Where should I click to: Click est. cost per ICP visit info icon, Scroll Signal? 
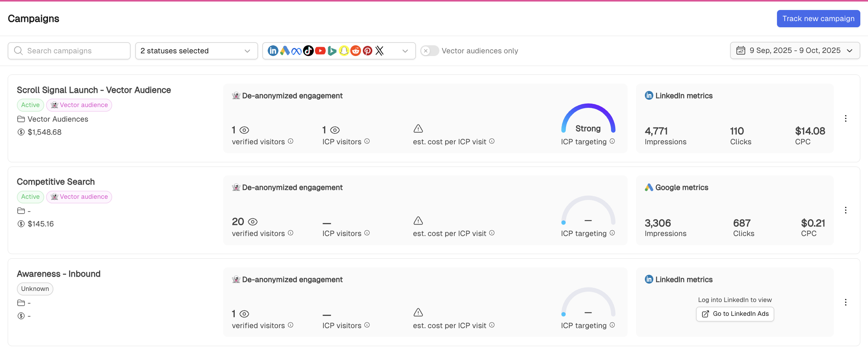tap(492, 141)
